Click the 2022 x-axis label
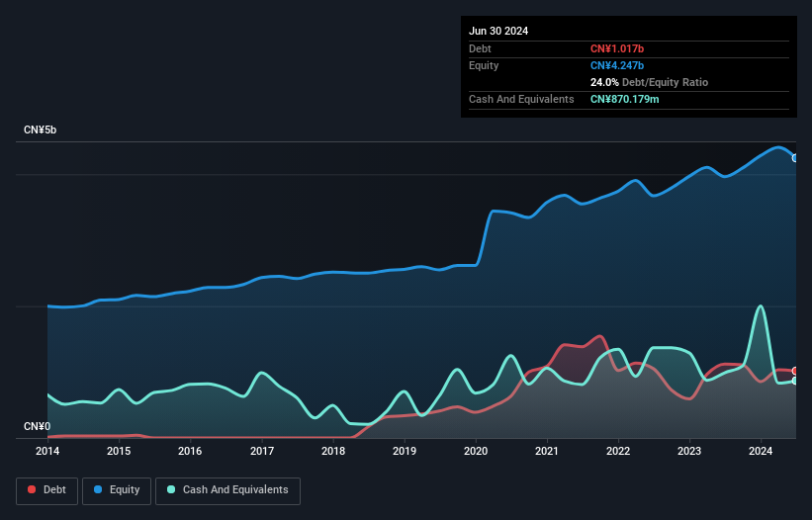Viewport: 812px width, 520px height. (x=618, y=452)
